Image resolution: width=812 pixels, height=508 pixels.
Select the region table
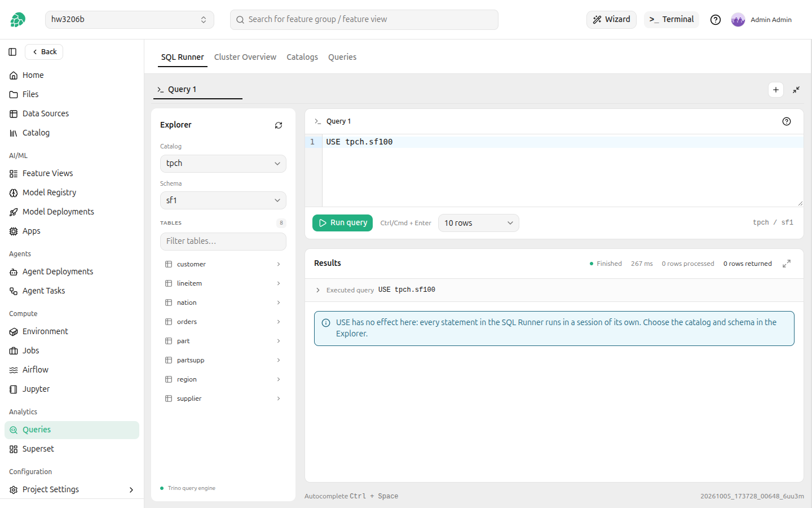(223, 379)
